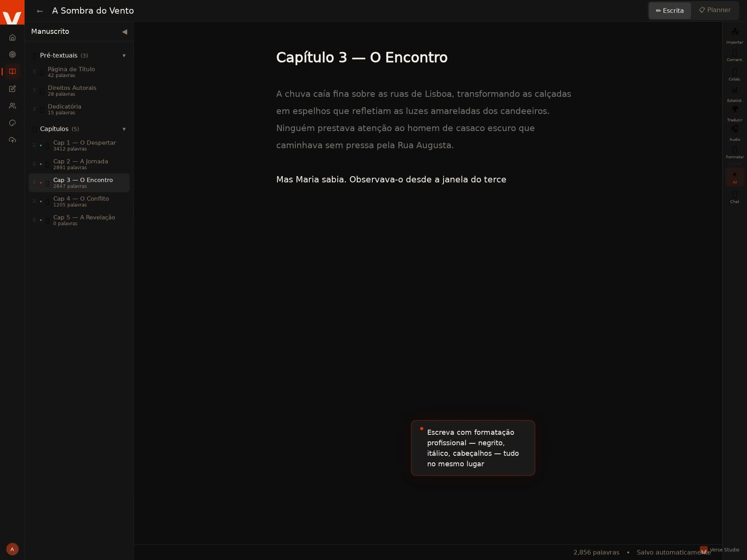
Task: Open the characters people icon
Action: click(x=12, y=106)
